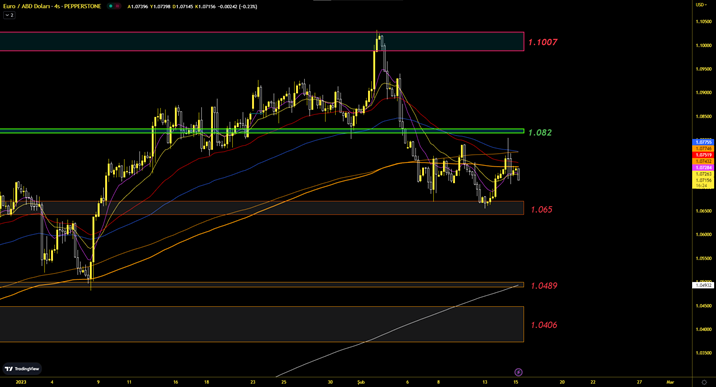
Task: Click the blue 1.07755 moving average price tag
Action: coord(703,142)
